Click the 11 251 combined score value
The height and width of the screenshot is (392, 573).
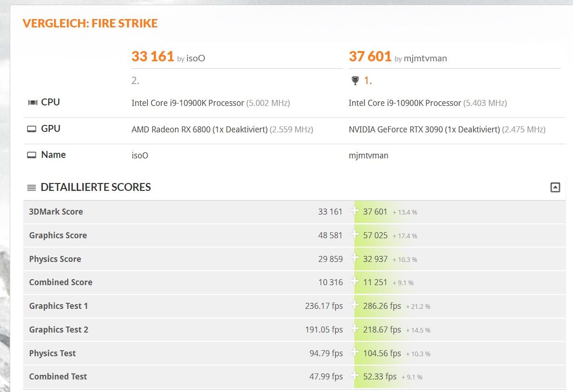click(x=375, y=282)
